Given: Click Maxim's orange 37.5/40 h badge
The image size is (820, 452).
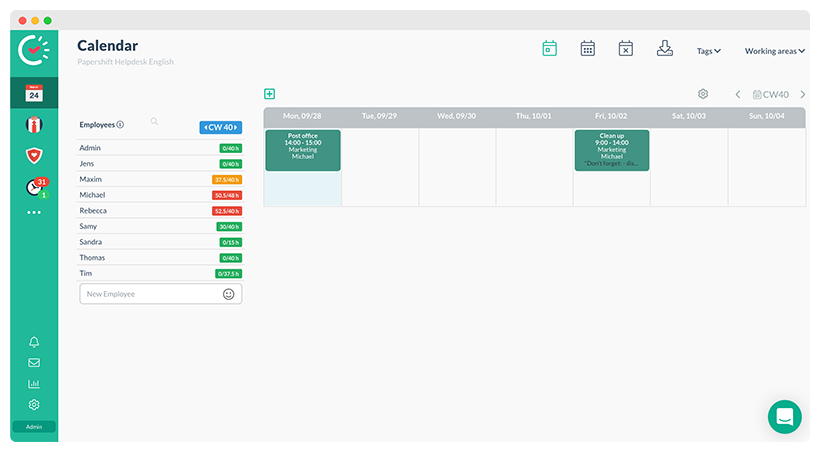Looking at the screenshot, I should point(227,179).
